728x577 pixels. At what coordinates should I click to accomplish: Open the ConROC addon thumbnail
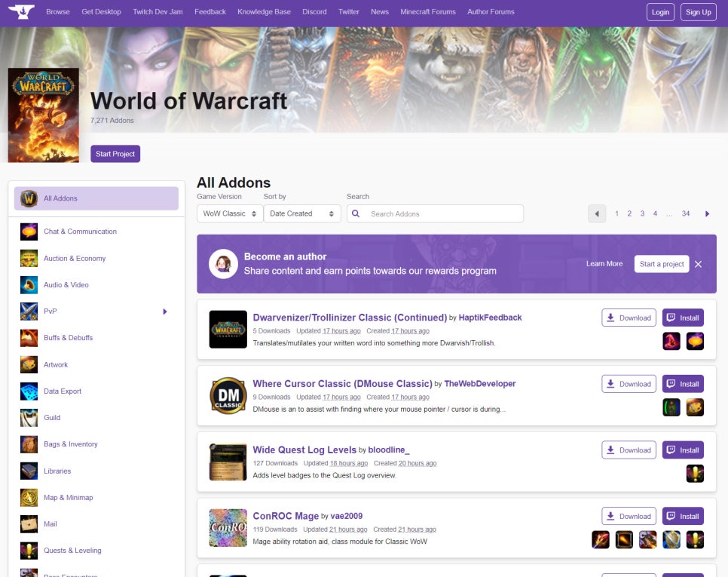[x=228, y=528]
